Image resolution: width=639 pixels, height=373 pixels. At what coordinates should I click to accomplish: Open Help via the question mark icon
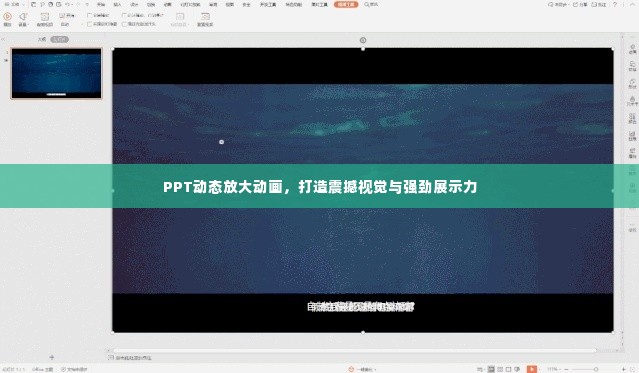tap(615, 4)
